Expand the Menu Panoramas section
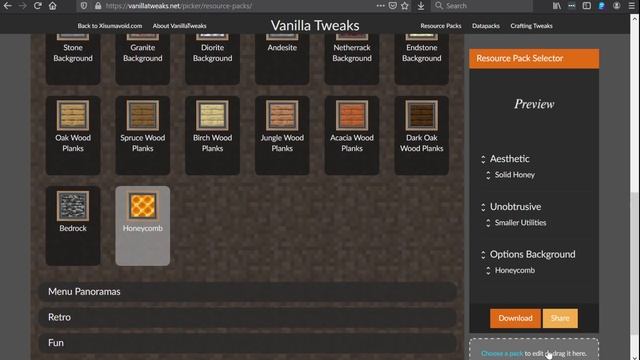This screenshot has width=640, height=360. click(x=248, y=291)
